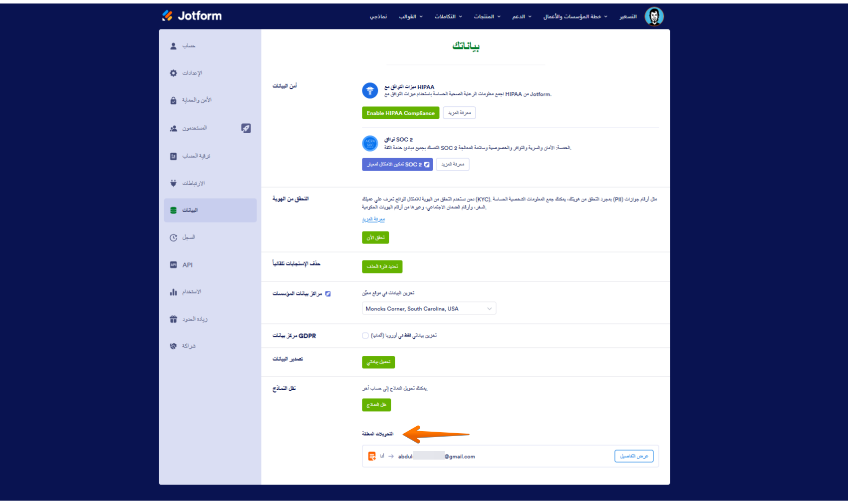Toggle the GDPR store data in Europe checkbox
This screenshot has width=848, height=504.
(365, 336)
